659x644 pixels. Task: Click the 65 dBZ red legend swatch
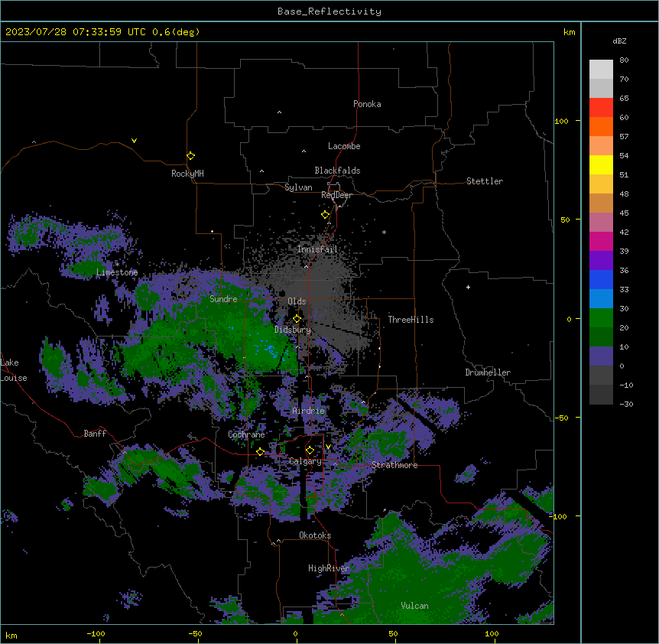click(601, 107)
